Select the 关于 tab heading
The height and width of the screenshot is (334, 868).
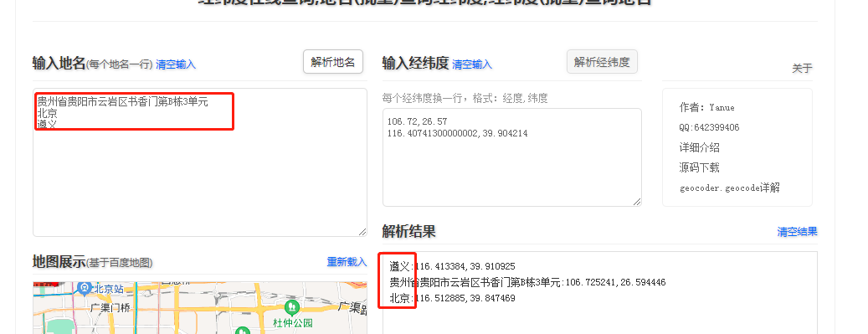click(802, 68)
